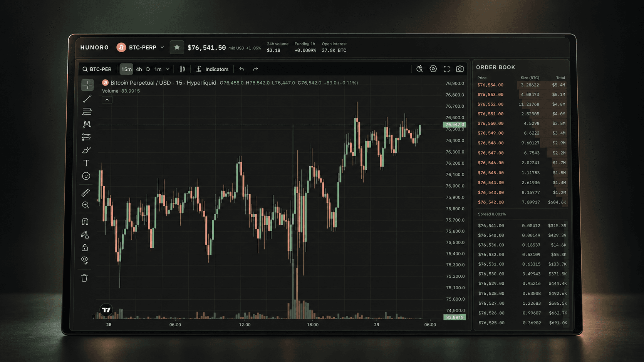Select the pattern drawing tool
The height and width of the screenshot is (362, 644).
tap(87, 124)
